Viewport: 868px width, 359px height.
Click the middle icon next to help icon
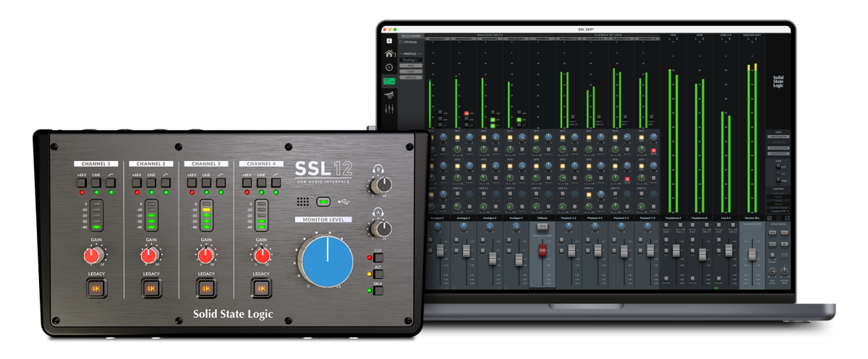[778, 218]
